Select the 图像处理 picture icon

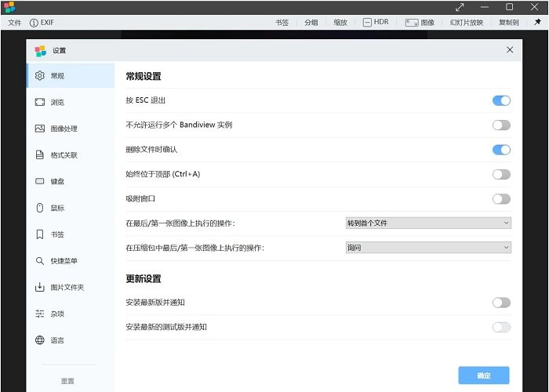[40, 129]
